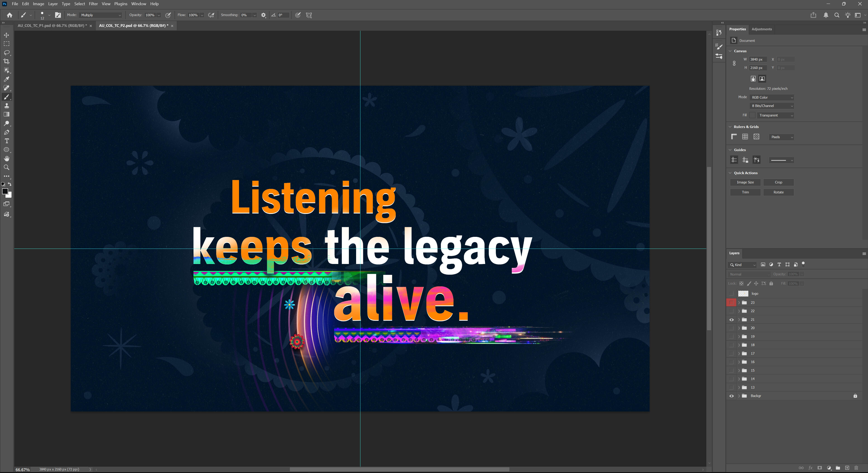Click the Trim button
Screen dimensions: 868x473
point(745,192)
